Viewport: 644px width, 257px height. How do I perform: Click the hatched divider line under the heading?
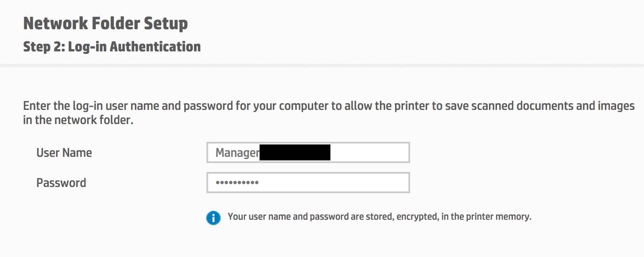coord(322,66)
